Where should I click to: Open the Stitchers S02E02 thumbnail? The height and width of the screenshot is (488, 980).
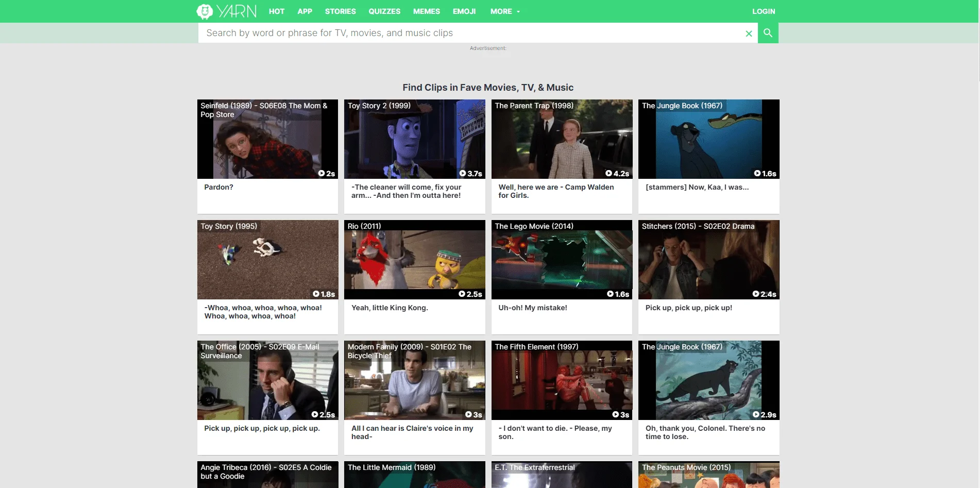pos(709,260)
